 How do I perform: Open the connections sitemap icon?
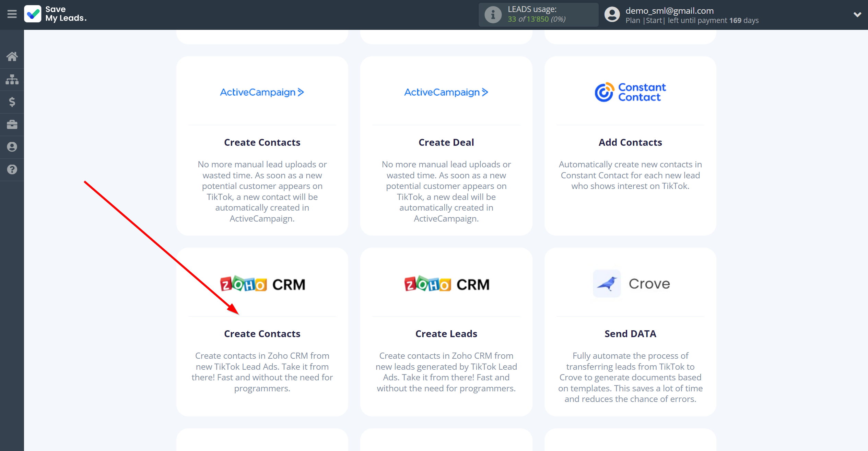point(12,79)
